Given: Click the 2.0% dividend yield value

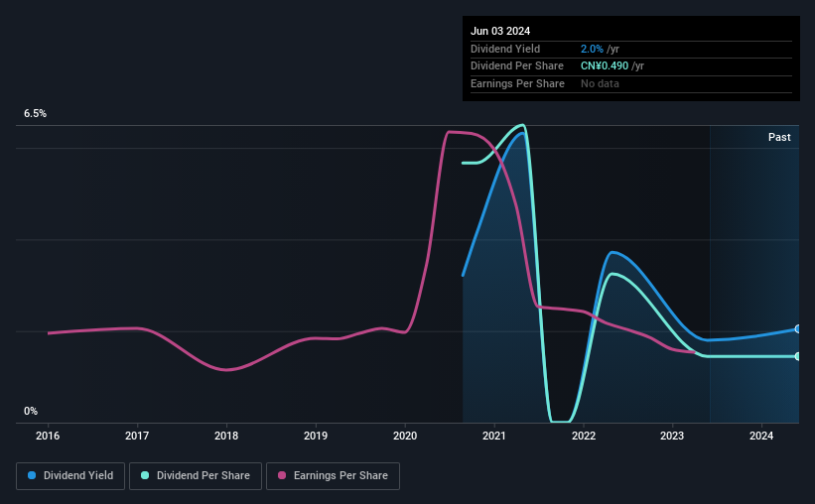Looking at the screenshot, I should 592,49.
